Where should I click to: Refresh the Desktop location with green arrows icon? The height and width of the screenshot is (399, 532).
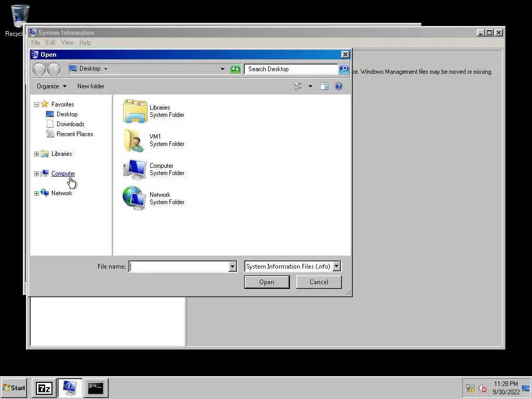coord(235,69)
